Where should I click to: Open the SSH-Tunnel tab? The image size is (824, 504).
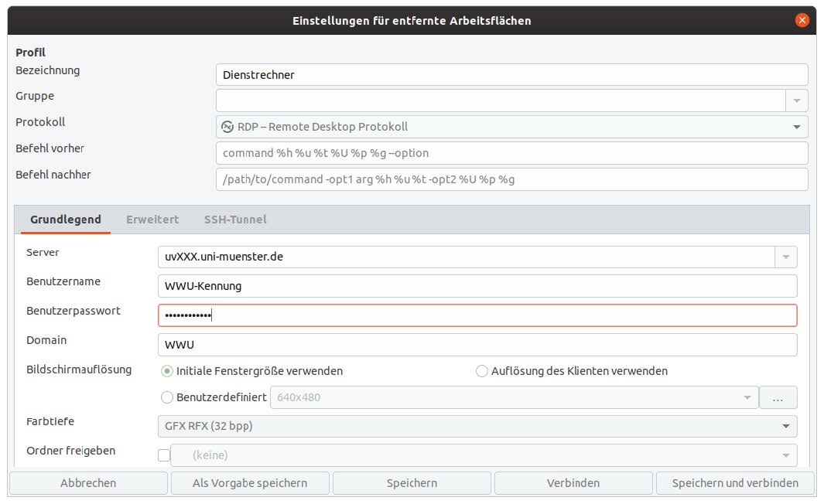pyautogui.click(x=235, y=220)
